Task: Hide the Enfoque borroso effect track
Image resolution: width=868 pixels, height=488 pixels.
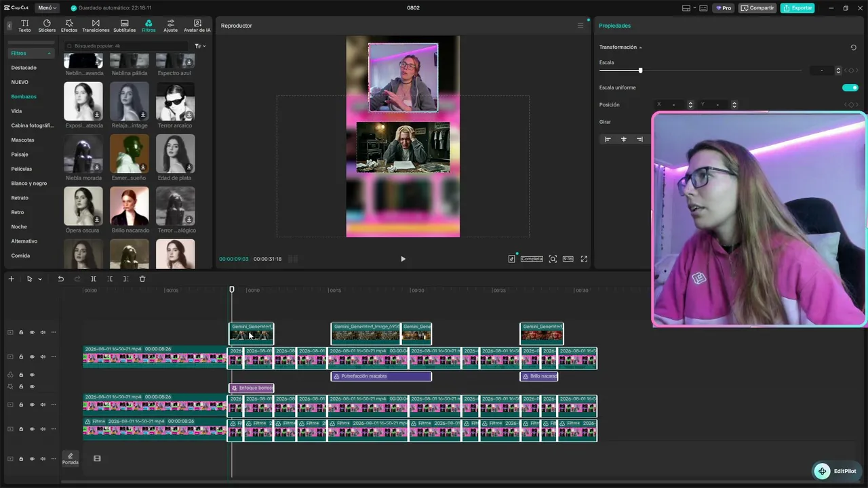Action: coord(32,386)
